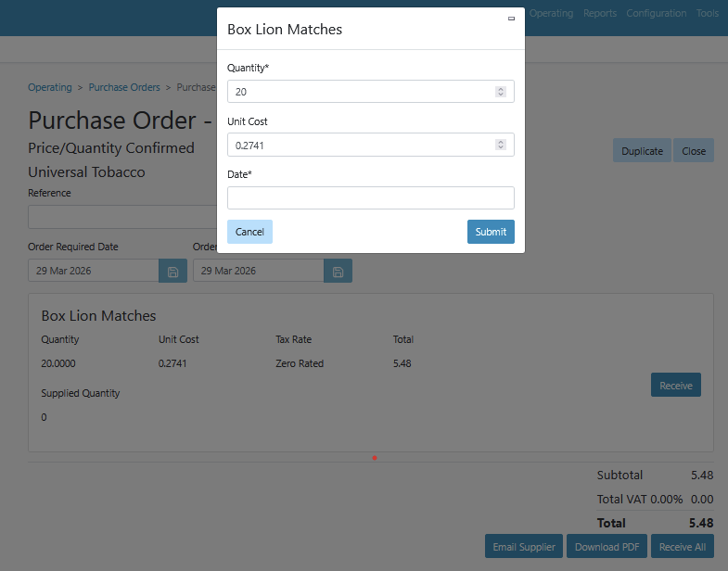The height and width of the screenshot is (571, 728).
Task: Click the Quantity stepper arrows
Action: (501, 92)
